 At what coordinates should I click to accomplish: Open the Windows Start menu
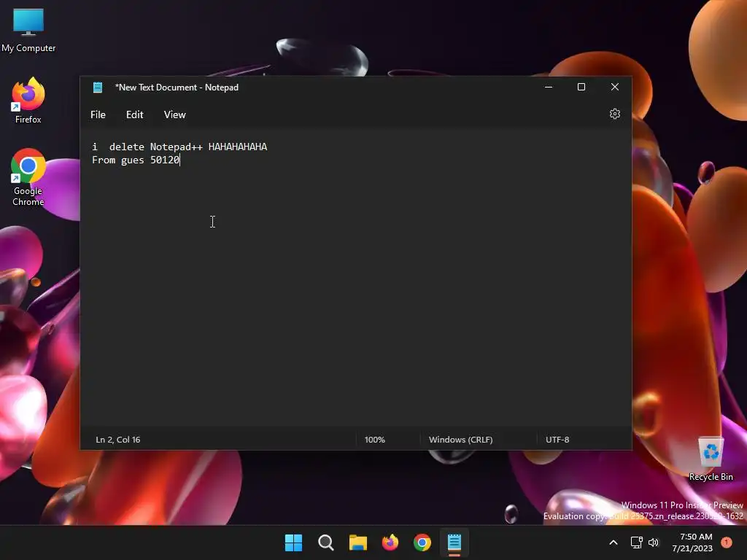pos(293,542)
